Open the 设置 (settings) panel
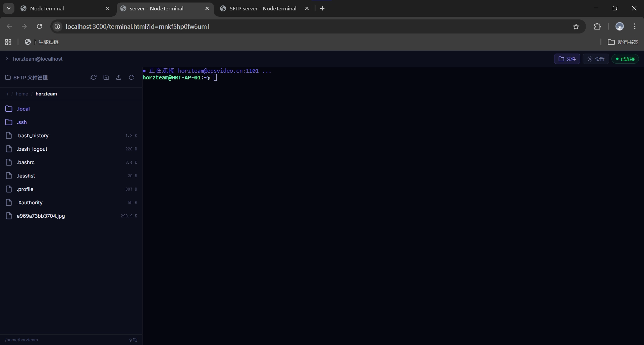The height and width of the screenshot is (345, 644). coord(596,59)
